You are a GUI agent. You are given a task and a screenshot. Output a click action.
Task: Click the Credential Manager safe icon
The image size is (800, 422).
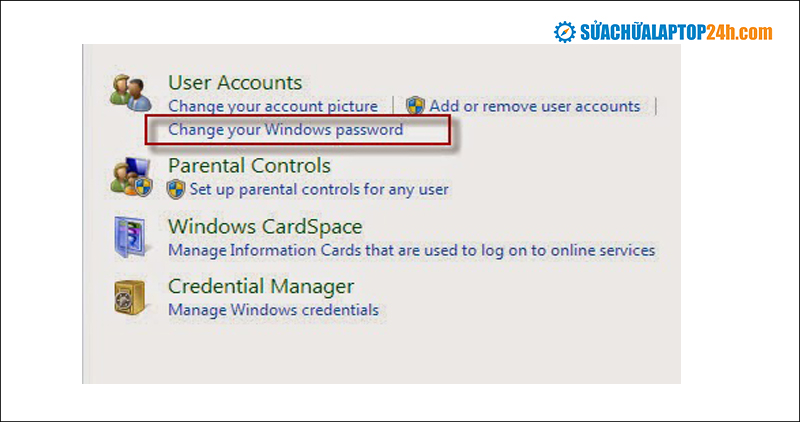pos(131,298)
